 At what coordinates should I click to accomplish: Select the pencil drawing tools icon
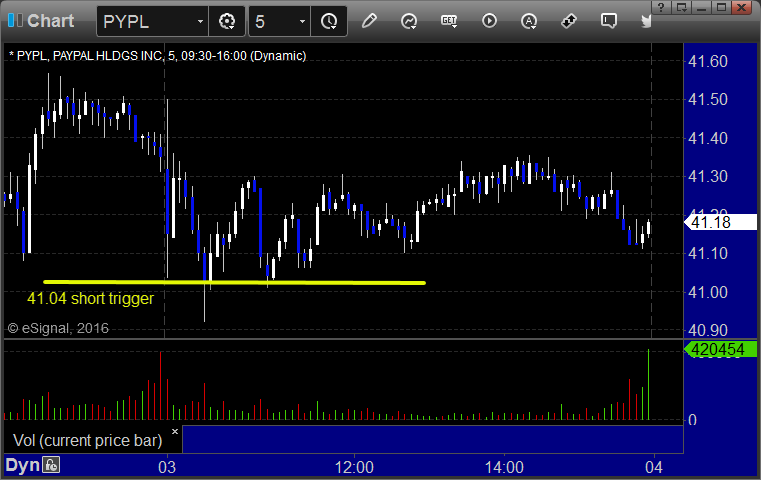(x=369, y=21)
